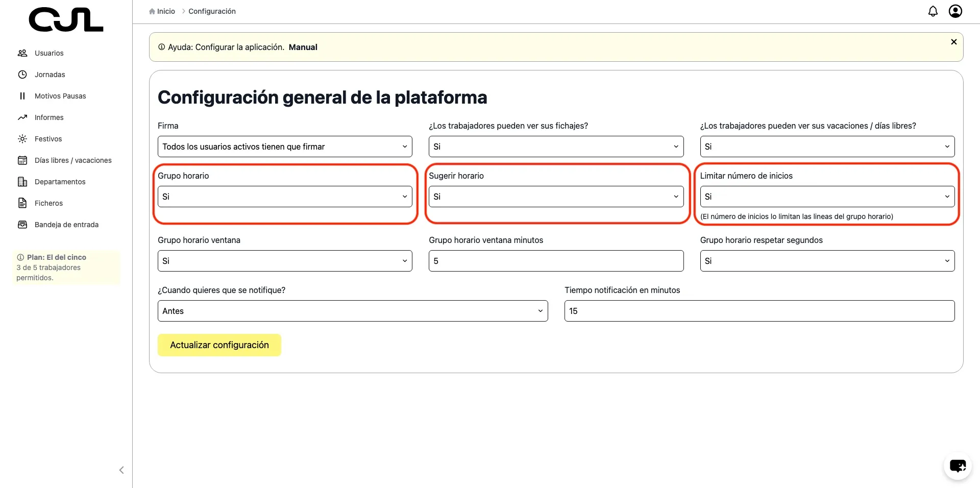Go to Jornadas in sidebar
This screenshot has width=980, height=488.
tap(50, 75)
